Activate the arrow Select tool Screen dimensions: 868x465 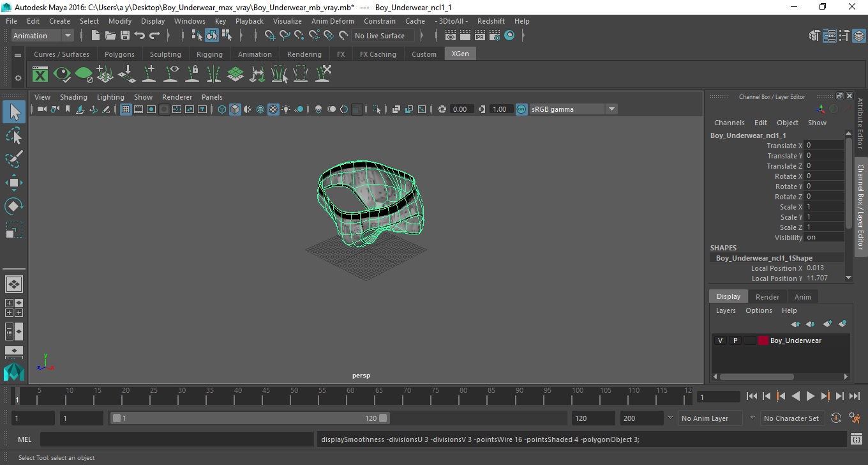tap(14, 112)
